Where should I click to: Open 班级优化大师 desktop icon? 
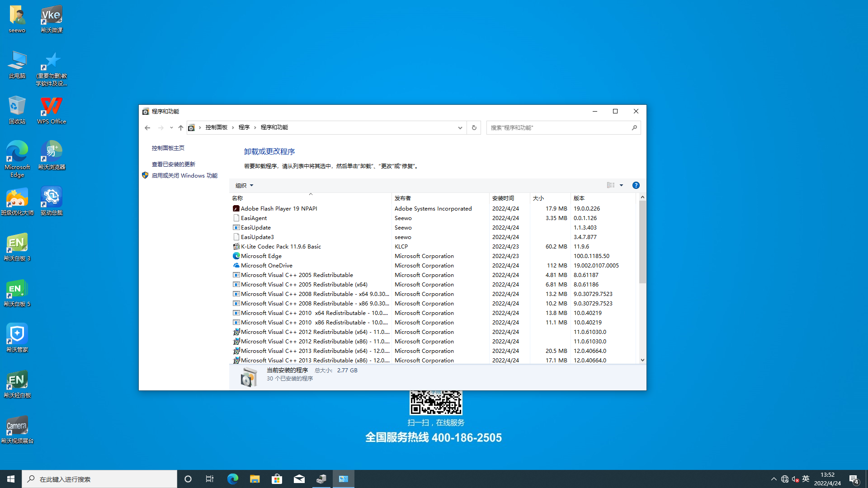17,202
